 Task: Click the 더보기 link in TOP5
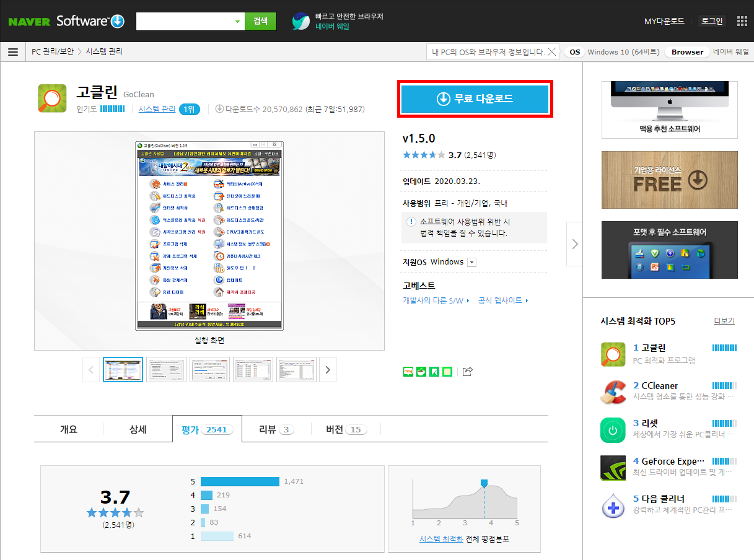724,321
